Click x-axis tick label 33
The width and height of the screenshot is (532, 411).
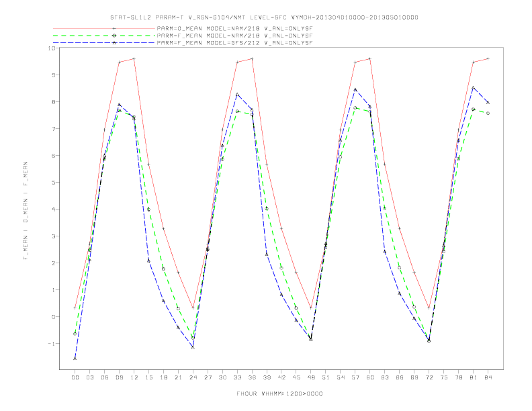tap(237, 377)
